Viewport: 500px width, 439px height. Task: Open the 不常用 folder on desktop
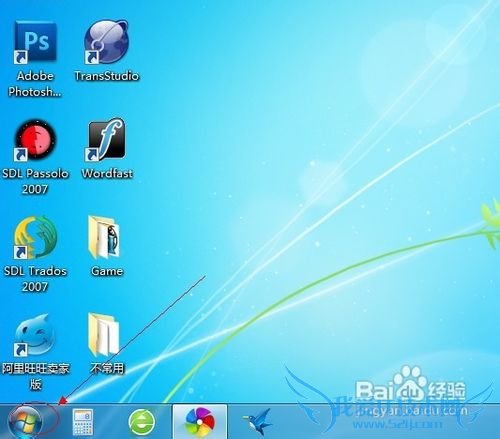coord(104,335)
